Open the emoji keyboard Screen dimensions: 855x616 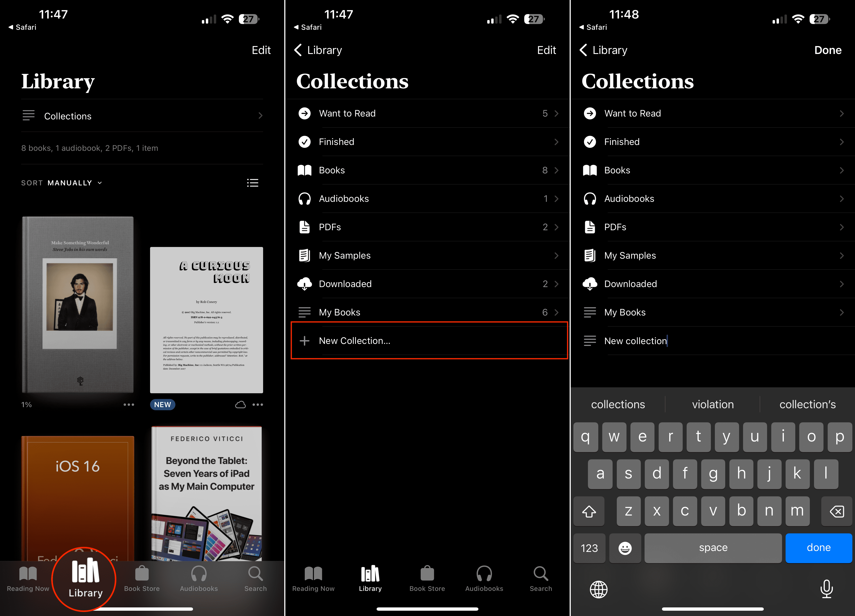[x=625, y=548]
